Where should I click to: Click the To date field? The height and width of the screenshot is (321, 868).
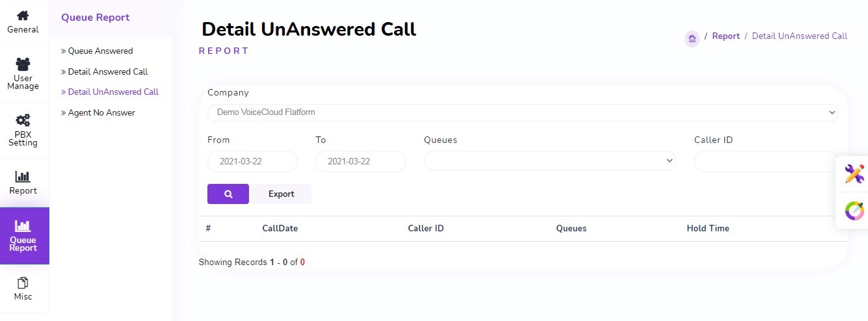coord(360,161)
